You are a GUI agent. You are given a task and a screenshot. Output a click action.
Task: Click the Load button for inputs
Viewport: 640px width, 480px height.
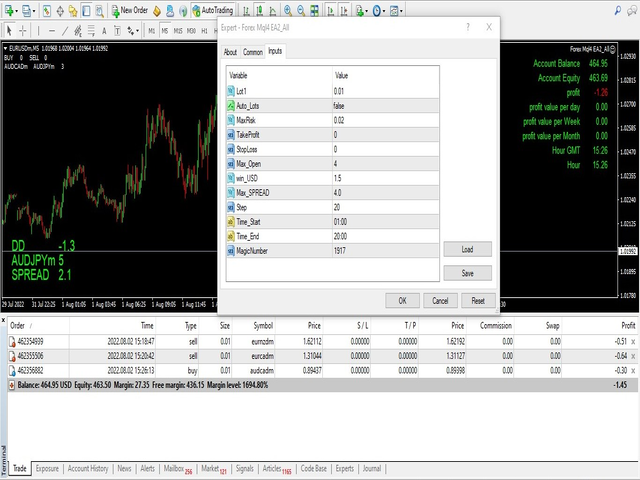click(x=467, y=249)
